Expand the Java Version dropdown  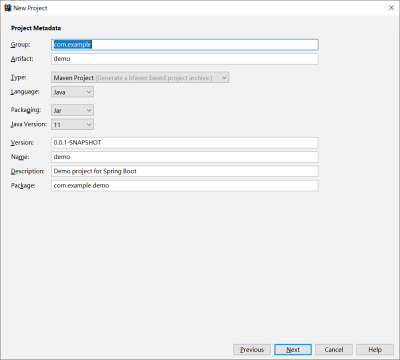coord(72,125)
